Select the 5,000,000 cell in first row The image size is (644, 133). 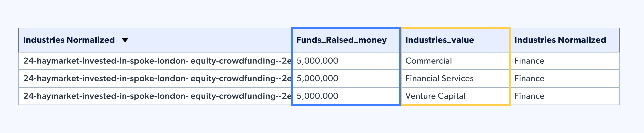point(317,61)
